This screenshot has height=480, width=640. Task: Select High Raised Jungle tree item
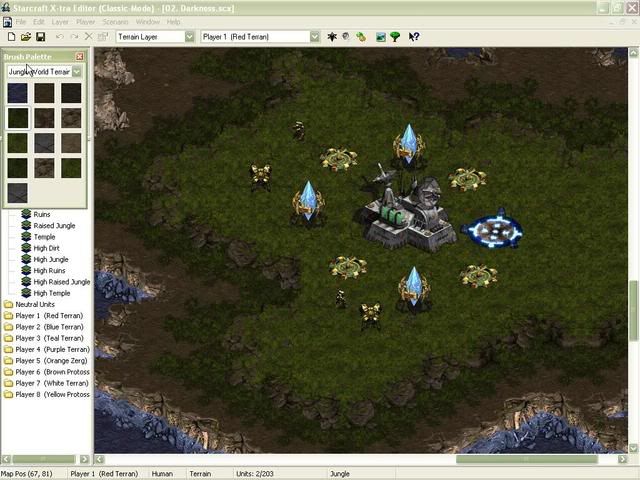coord(62,282)
